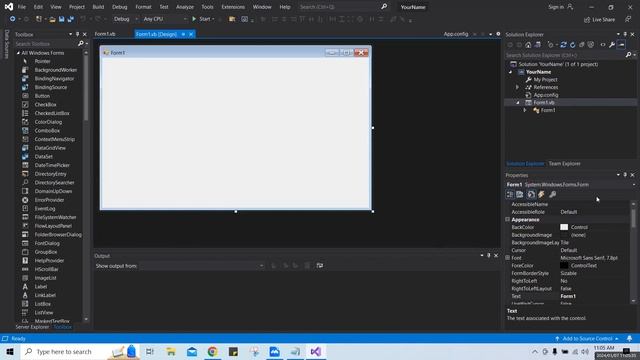Toggle auto-hide pin on Solution Explorer panel
This screenshot has width=640, height=360.
coord(625,35)
